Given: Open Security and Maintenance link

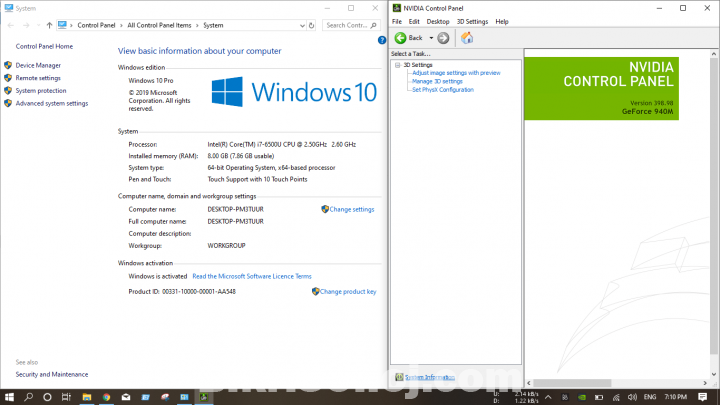Looking at the screenshot, I should coord(52,375).
